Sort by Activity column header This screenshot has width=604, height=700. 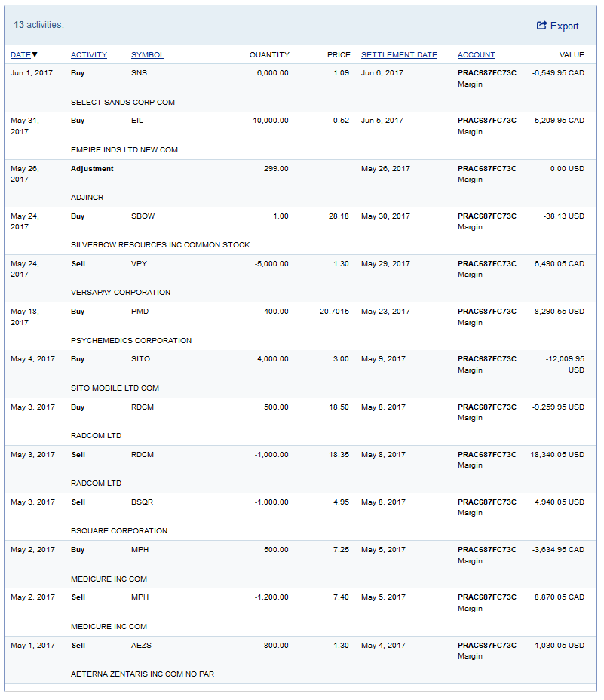[89, 55]
